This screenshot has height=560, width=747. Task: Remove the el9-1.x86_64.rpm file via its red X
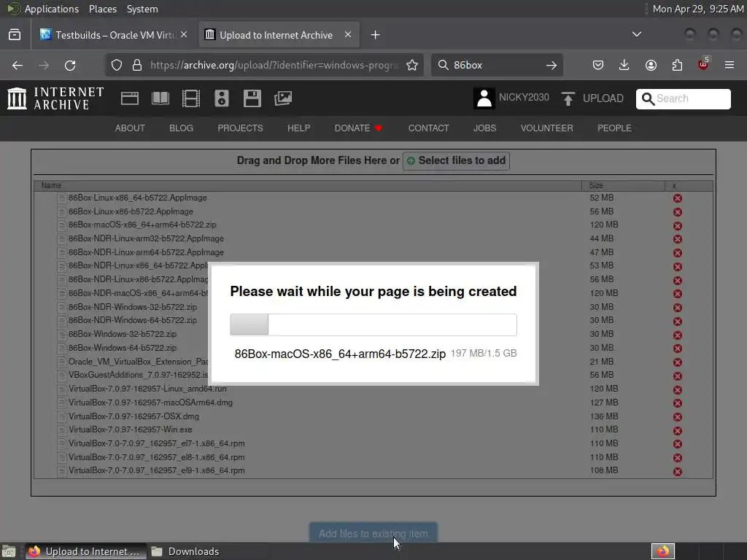coord(678,472)
